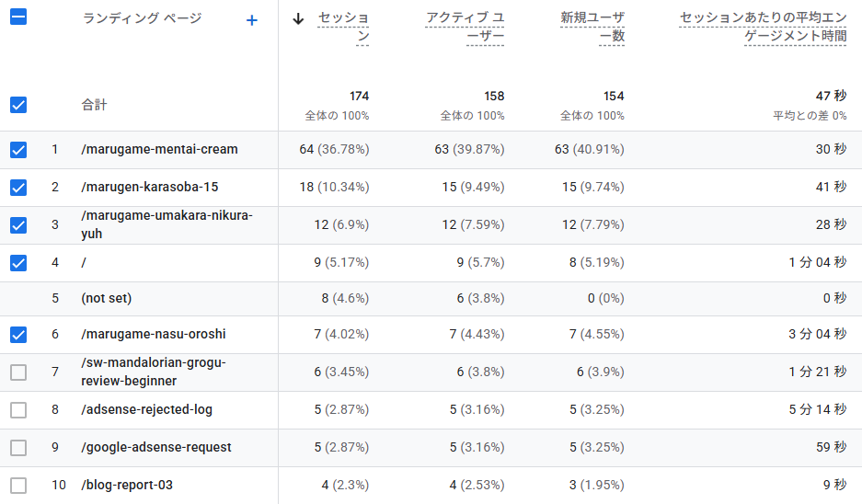862x504 pixels.
Task: Sort by the アクティブ ユーザー column header
Action: 465,27
